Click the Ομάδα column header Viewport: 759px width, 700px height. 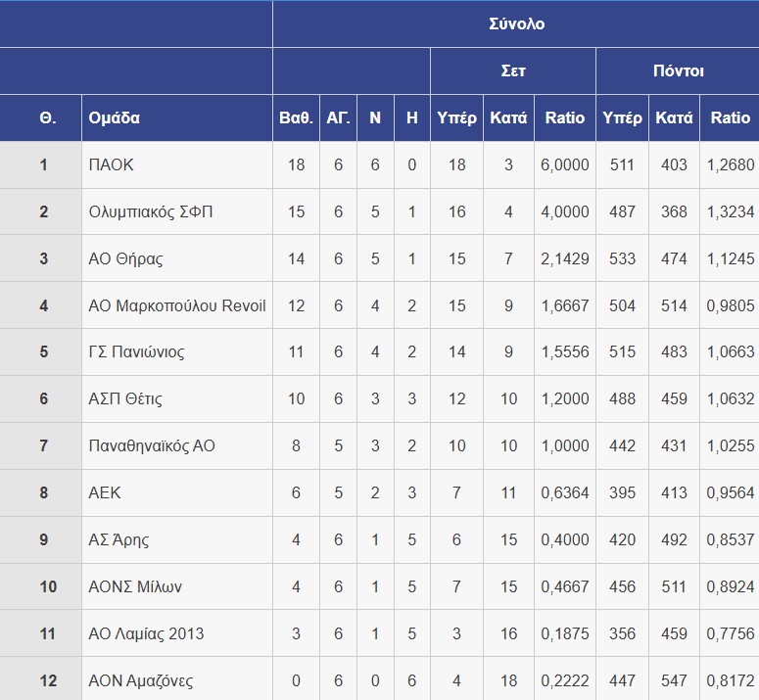115,117
